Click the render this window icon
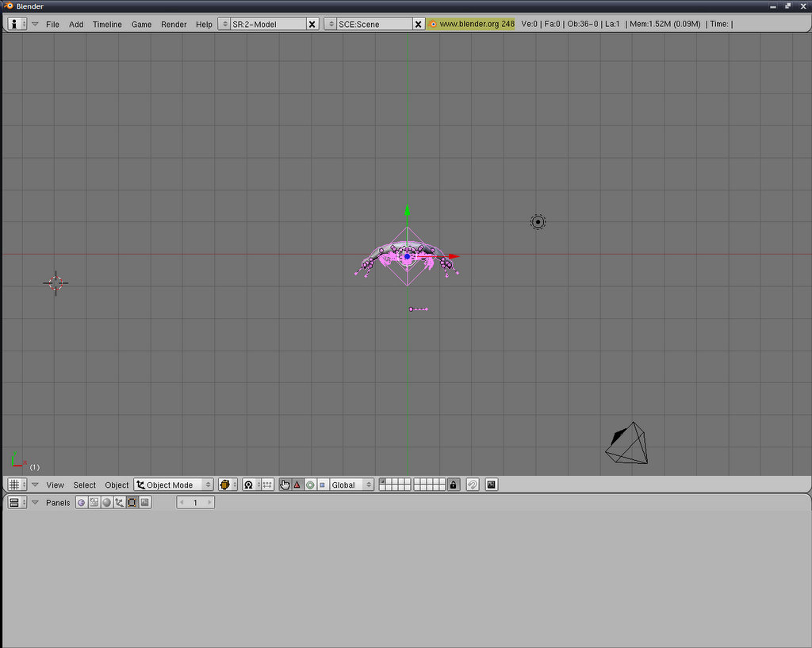This screenshot has width=812, height=648. click(x=492, y=485)
